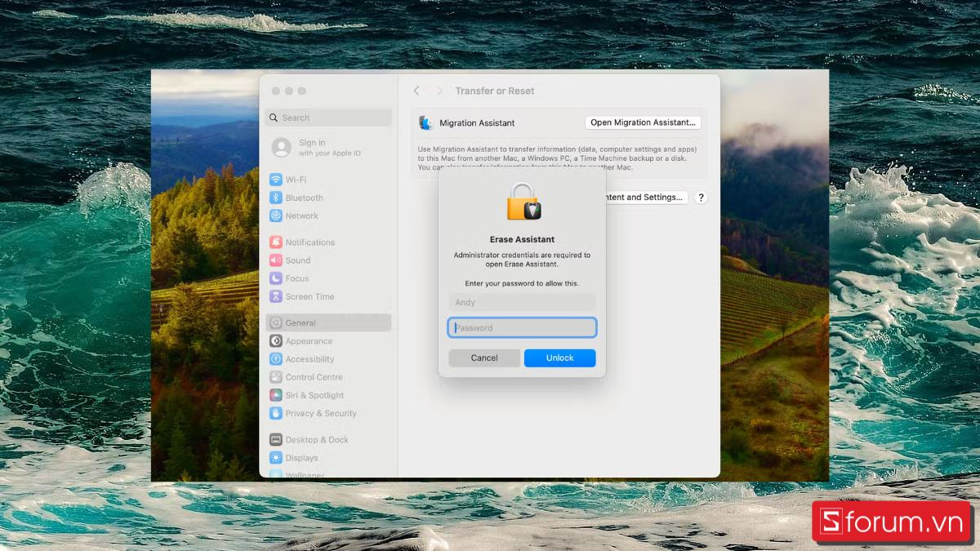This screenshot has height=551, width=980.
Task: Open Siri & Spotlight settings
Action: [x=278, y=395]
